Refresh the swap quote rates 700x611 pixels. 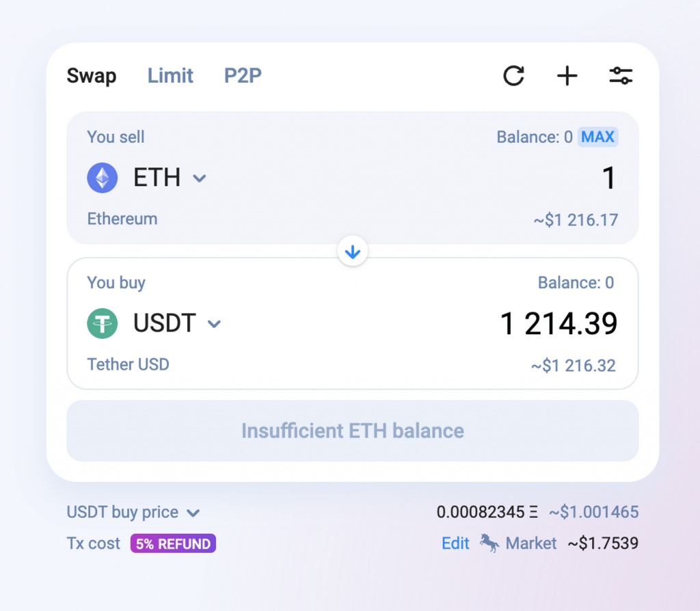[x=513, y=75]
